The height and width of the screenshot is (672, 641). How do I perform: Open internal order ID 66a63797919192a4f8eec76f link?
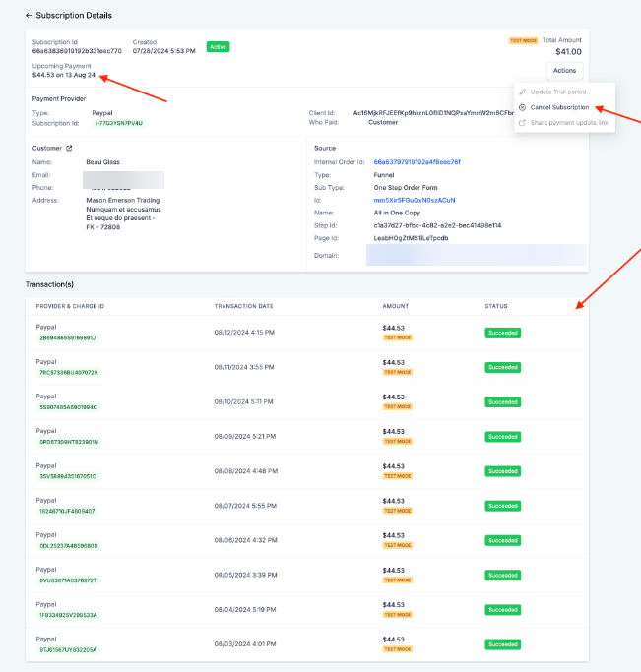pyautogui.click(x=417, y=161)
